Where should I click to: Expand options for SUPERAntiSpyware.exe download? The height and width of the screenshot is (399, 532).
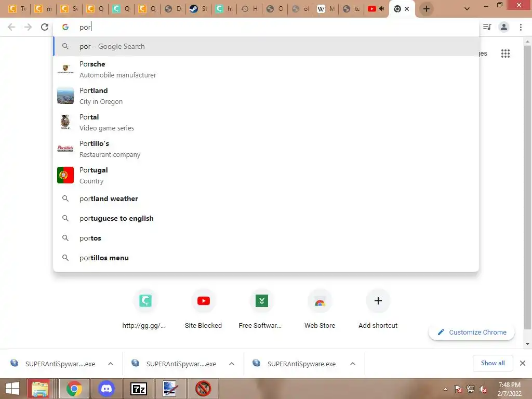(353, 364)
